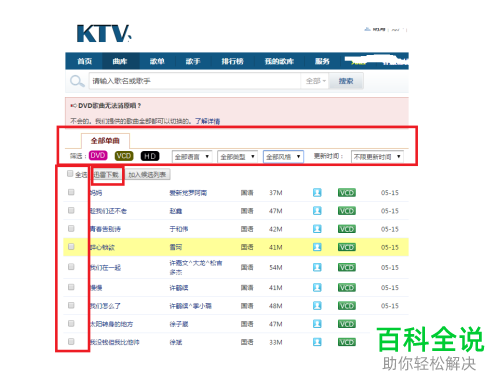
Task: Open the 歌单 playlist menu
Action: pyautogui.click(x=157, y=61)
